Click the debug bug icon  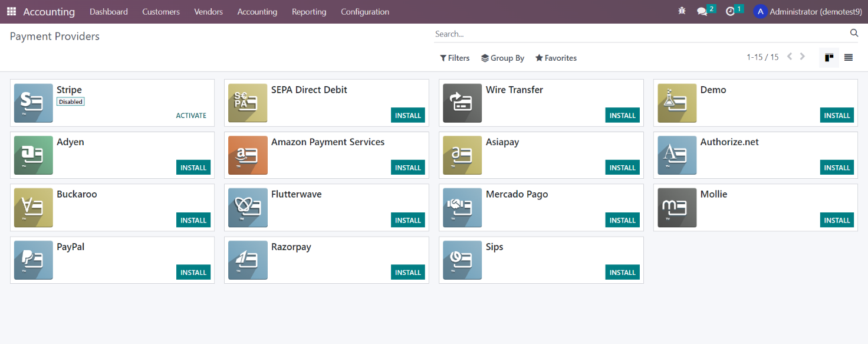coord(682,11)
